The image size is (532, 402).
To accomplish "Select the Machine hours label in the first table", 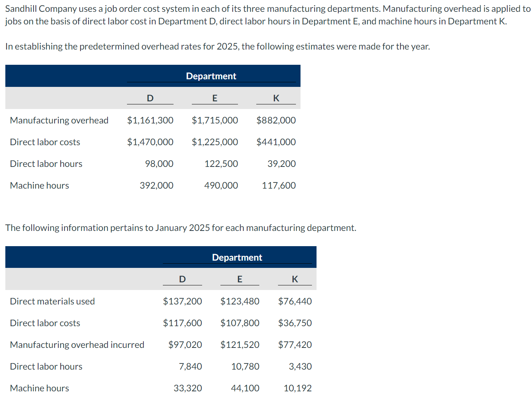I will [x=39, y=185].
